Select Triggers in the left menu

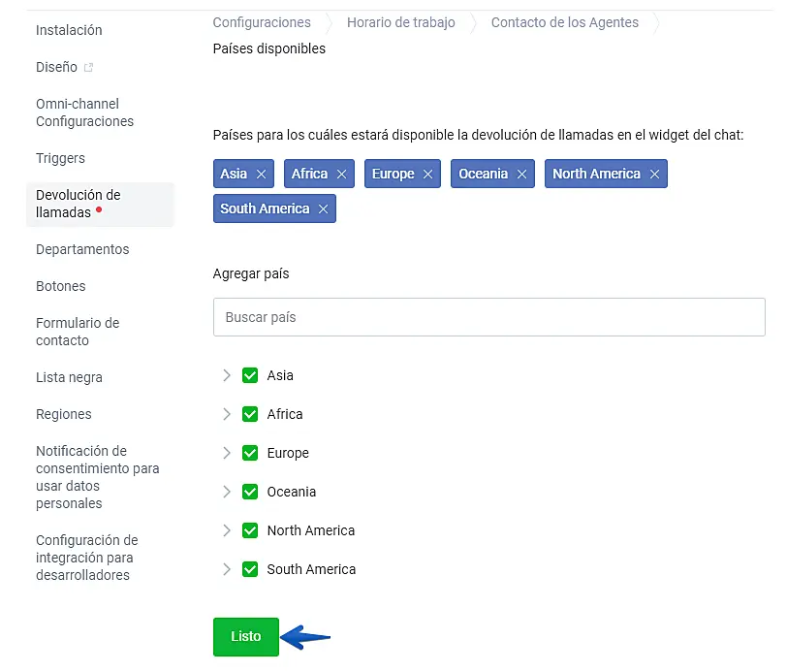60,158
